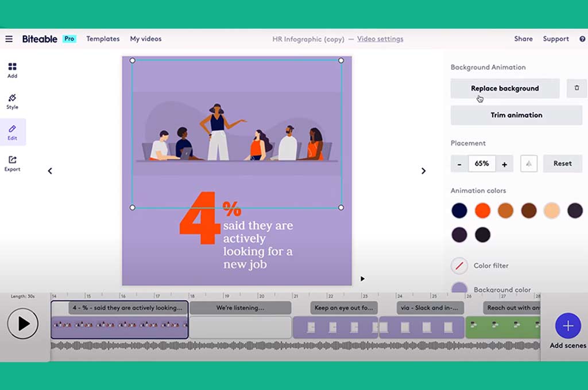588x390 pixels.
Task: Click small play arrow below canvas
Action: [x=363, y=279]
